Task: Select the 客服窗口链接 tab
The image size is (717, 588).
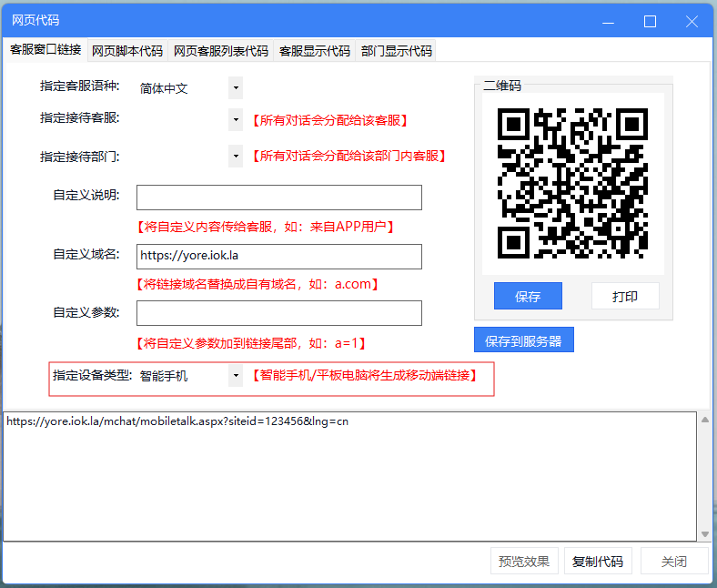Action: tap(45, 49)
